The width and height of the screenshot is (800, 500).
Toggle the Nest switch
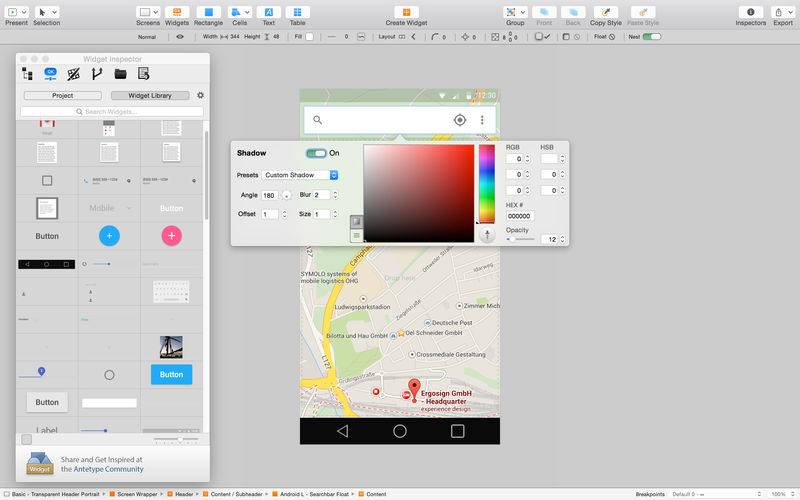click(x=651, y=36)
